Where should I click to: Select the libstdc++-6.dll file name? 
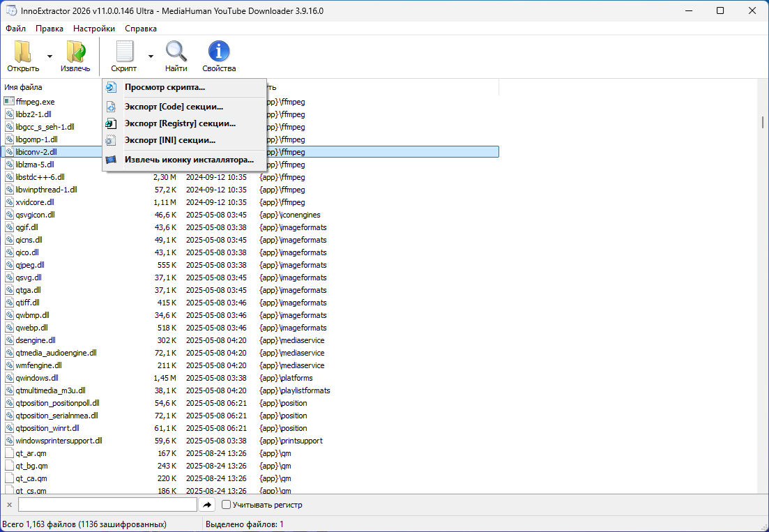tap(40, 177)
